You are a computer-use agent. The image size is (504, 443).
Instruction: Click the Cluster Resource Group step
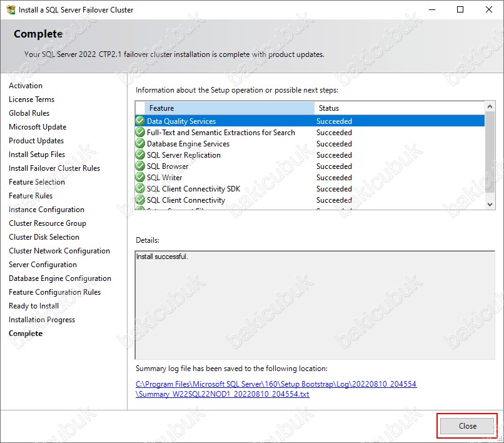48,223
